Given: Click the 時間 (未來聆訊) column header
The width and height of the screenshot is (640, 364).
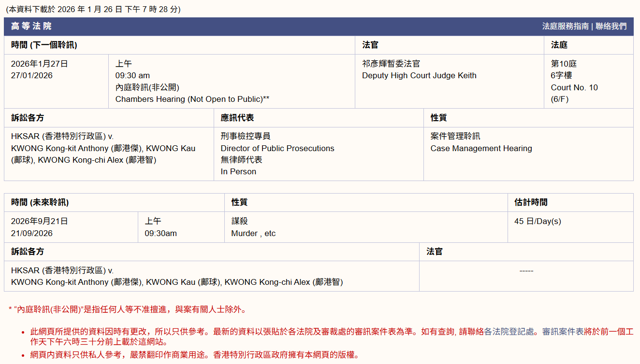Looking at the screenshot, I should 40,202.
